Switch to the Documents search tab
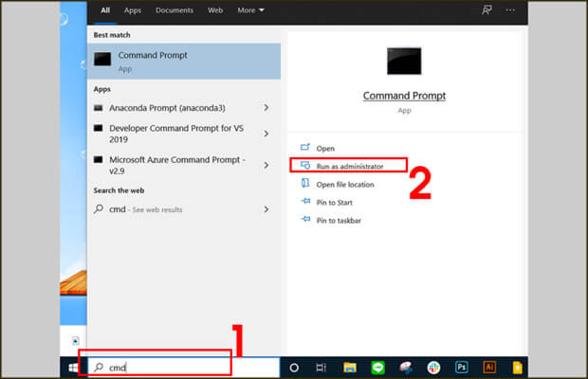This screenshot has width=588, height=379. tap(174, 10)
